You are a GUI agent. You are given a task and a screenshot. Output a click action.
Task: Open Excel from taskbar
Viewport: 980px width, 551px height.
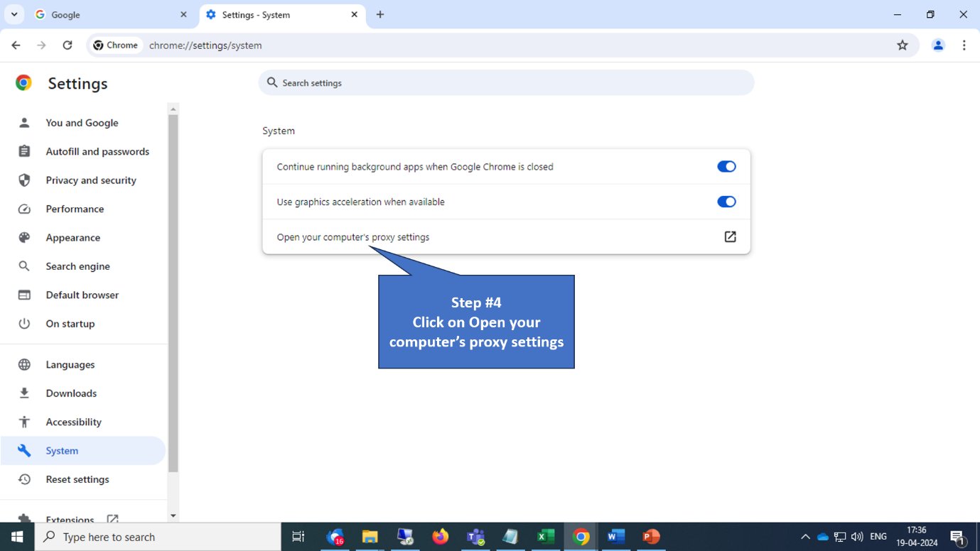click(546, 537)
